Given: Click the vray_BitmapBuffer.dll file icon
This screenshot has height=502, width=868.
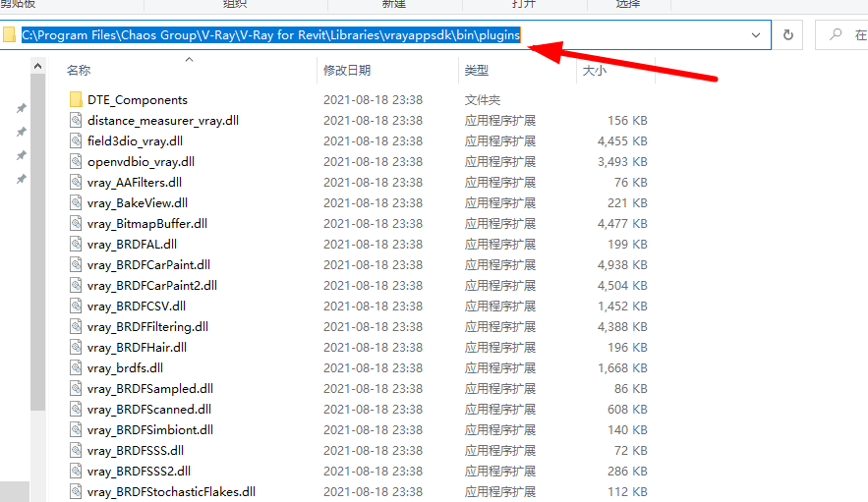Looking at the screenshot, I should [x=77, y=223].
